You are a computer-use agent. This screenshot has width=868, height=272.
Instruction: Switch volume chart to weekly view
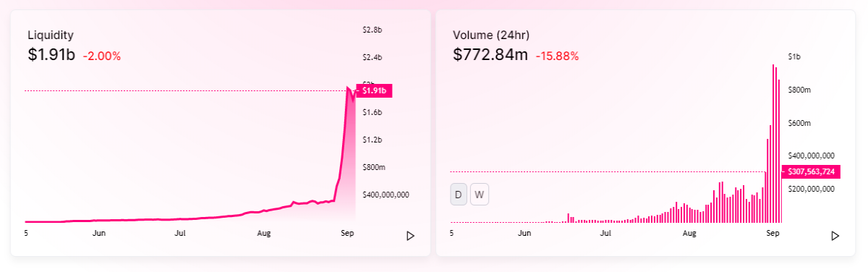click(480, 195)
